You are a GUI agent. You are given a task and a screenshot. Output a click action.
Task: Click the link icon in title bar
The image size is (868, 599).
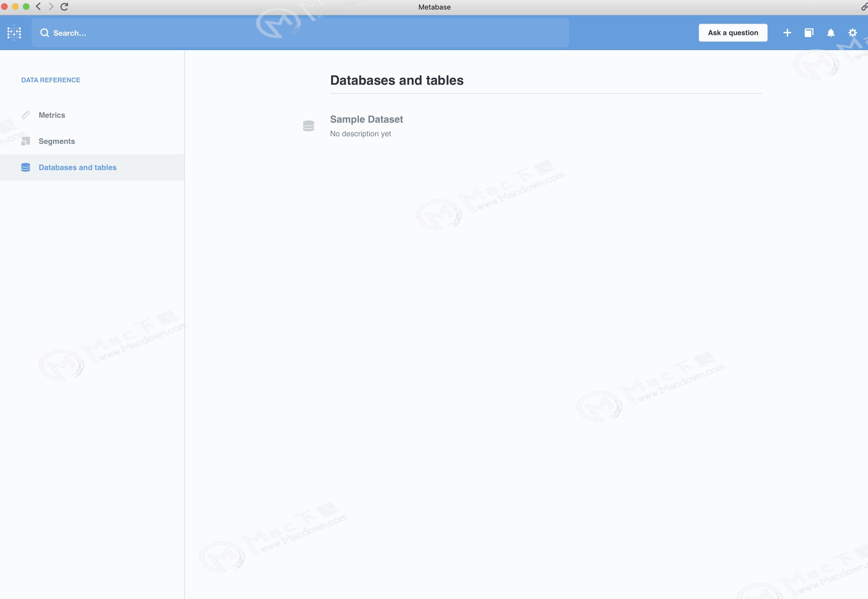tap(864, 7)
